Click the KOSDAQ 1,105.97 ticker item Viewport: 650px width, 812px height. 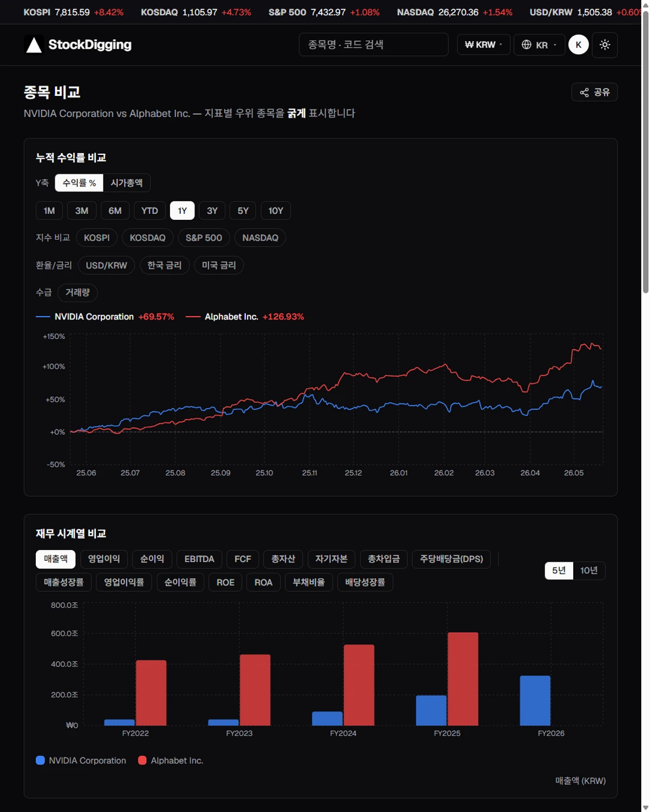(x=196, y=12)
